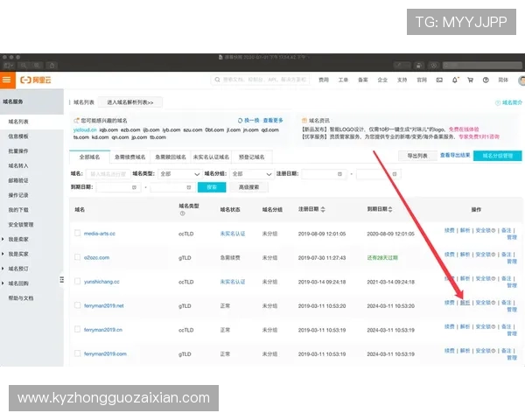Screen dimensions: 525x420
Task: Click 解析 for ferryman2019.cn
Action: tap(465, 326)
